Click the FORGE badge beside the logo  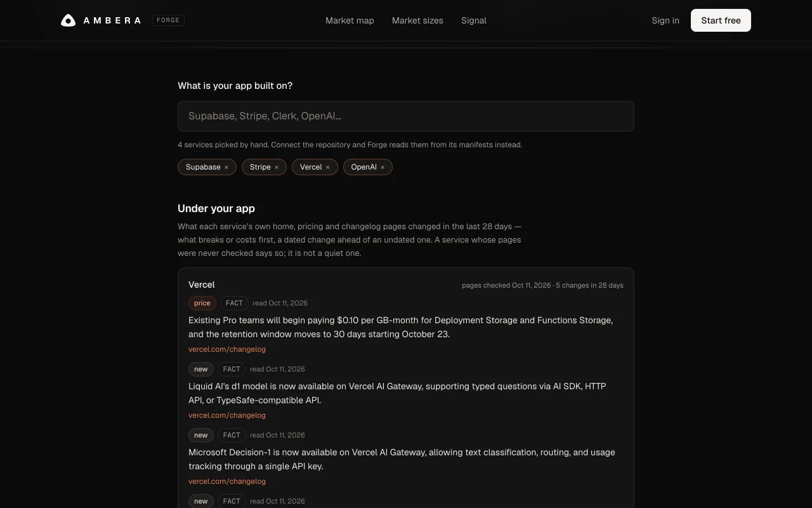tap(168, 20)
